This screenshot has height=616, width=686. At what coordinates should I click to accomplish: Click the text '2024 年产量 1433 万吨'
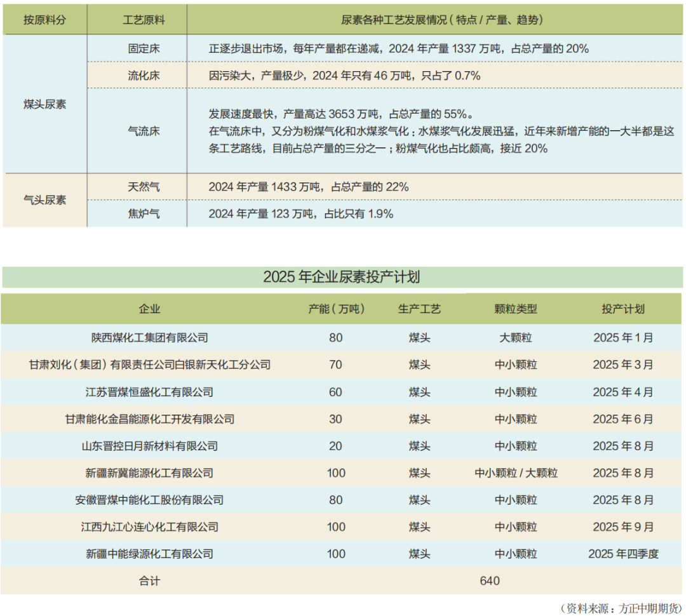264,187
